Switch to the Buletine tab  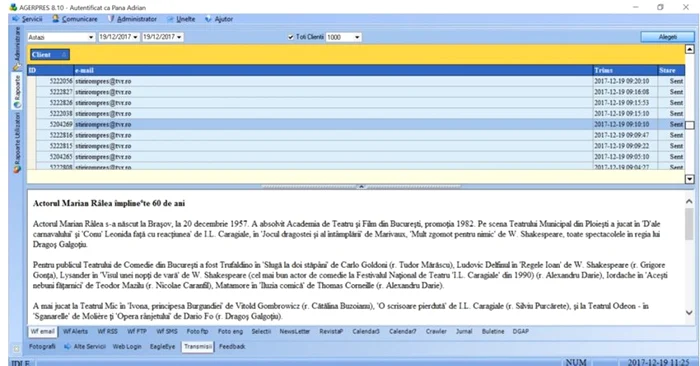[x=493, y=332]
